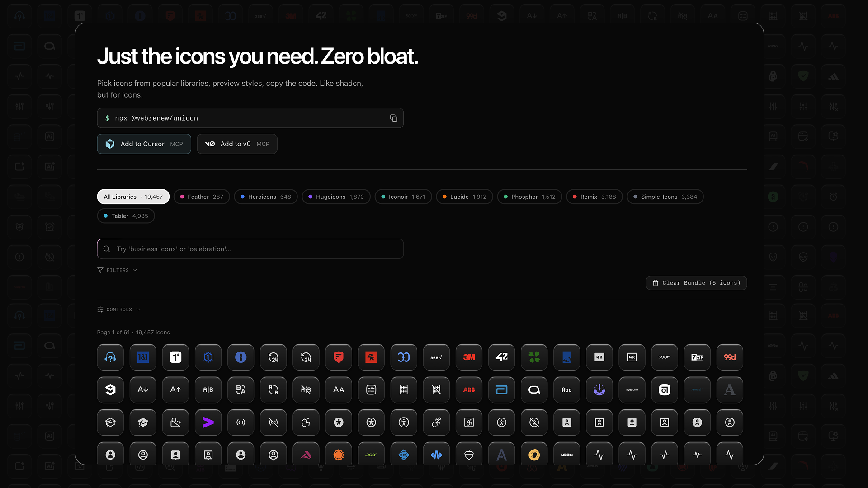The image size is (868, 488).
Task: Select the All Libraries tab
Action: [133, 197]
